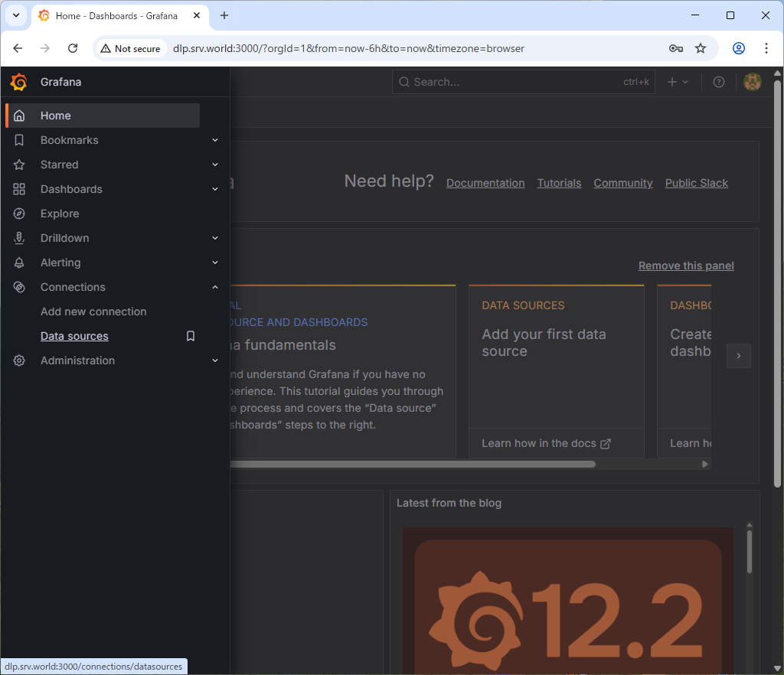Click the Search input field
The image size is (784, 675).
pos(513,82)
